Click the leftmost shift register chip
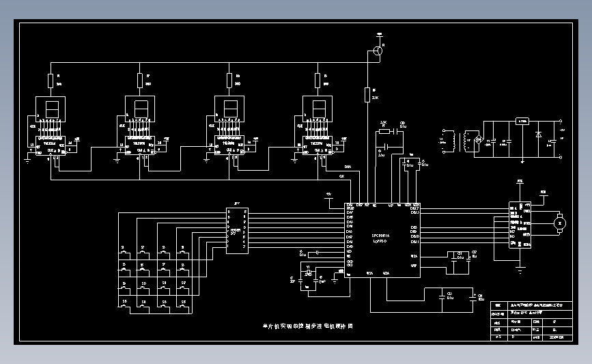 (51, 145)
